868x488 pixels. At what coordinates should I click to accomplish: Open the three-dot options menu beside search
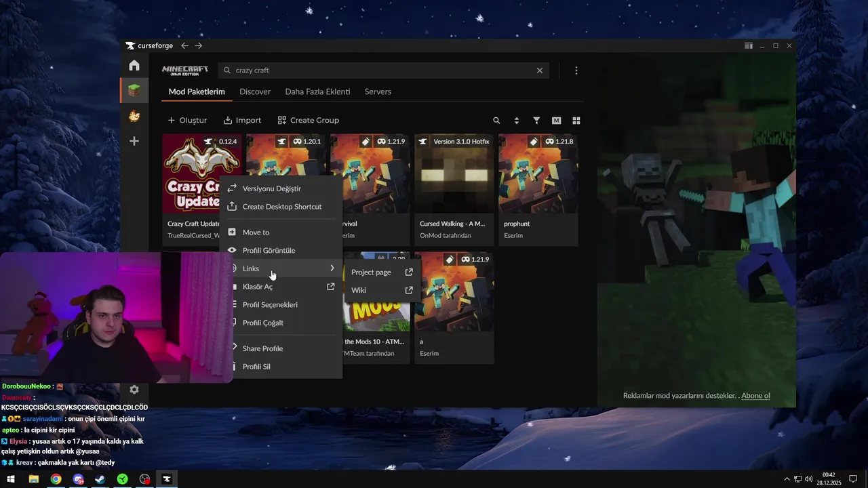(576, 70)
